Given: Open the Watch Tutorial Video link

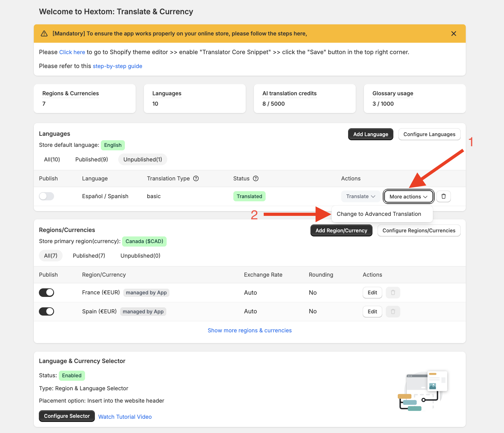Looking at the screenshot, I should click(x=125, y=417).
